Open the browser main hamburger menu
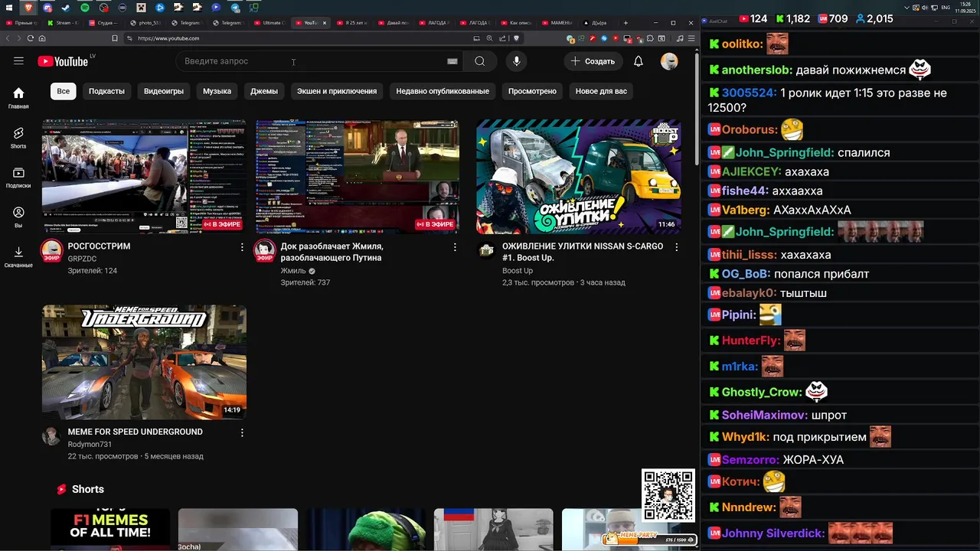This screenshot has width=980, height=551. tap(691, 38)
